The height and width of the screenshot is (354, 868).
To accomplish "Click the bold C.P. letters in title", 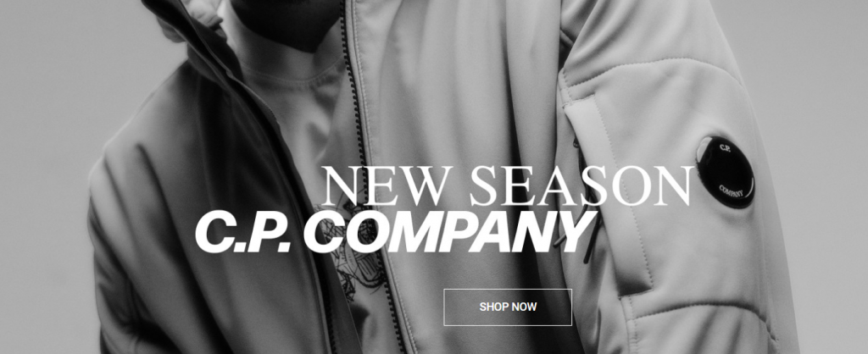I will pyautogui.click(x=243, y=232).
